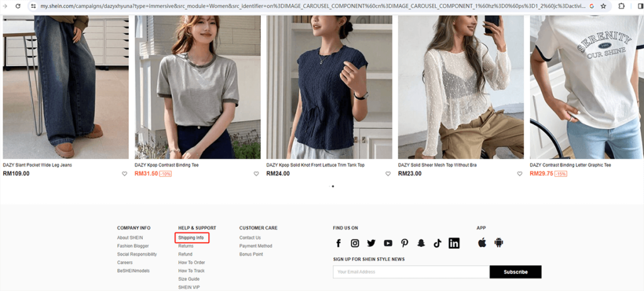This screenshot has width=644, height=291.
Task: Open the LinkedIn icon
Action: (x=454, y=243)
